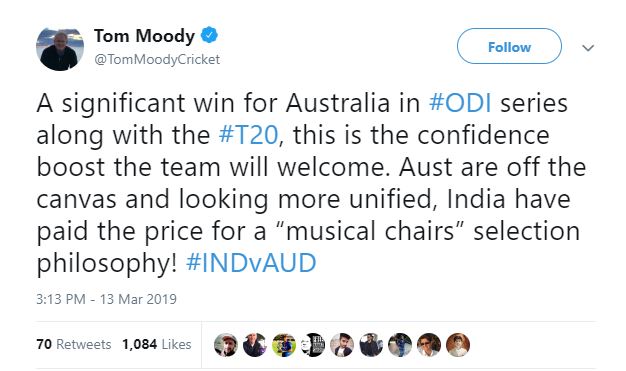The image size is (626, 371).
Task: Open the reddish-brown background liker avatar
Action: pos(458,345)
